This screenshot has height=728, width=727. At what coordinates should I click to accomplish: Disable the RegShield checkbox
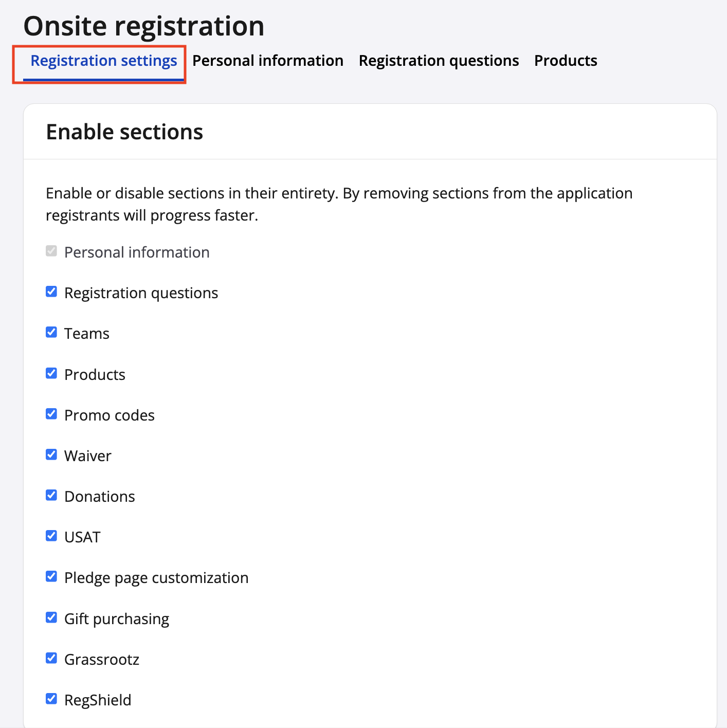pos(51,699)
